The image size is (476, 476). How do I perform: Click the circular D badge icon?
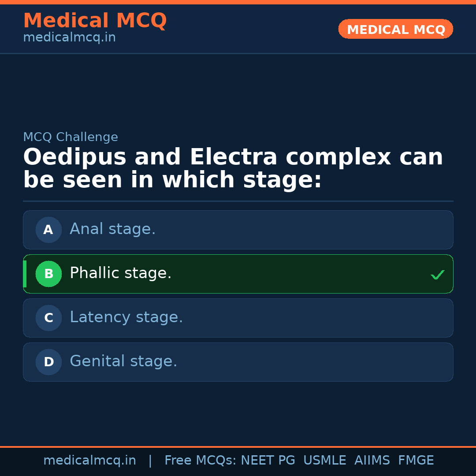48,362
